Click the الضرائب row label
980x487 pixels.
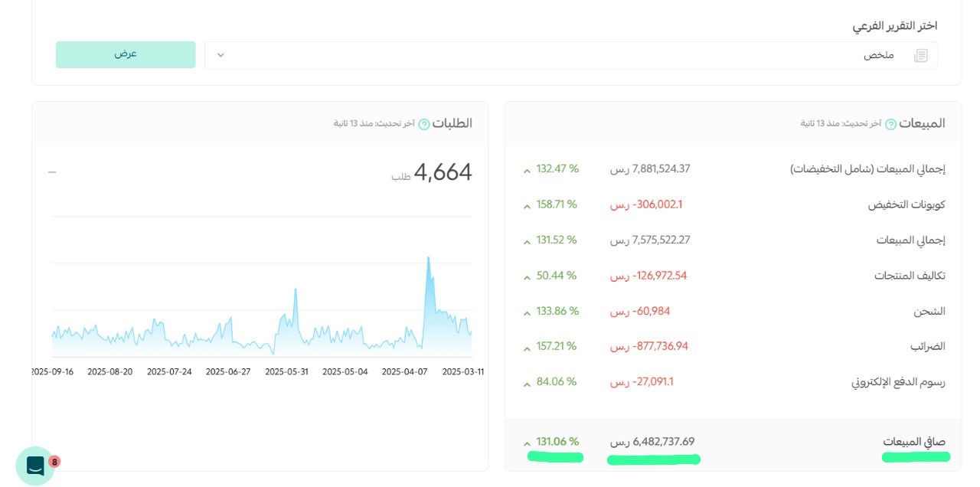[928, 346]
